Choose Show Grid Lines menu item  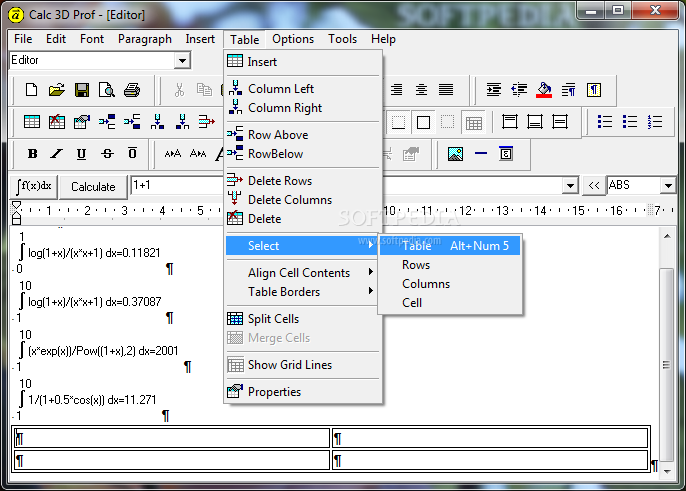click(302, 365)
